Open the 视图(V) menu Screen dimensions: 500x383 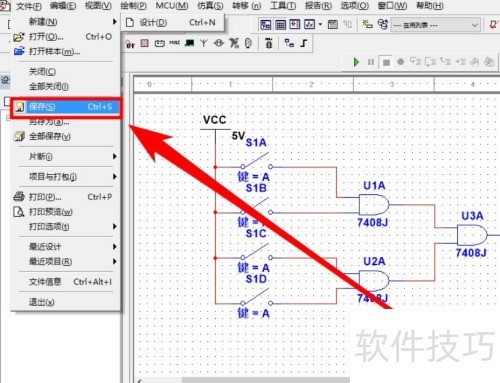pos(98,6)
